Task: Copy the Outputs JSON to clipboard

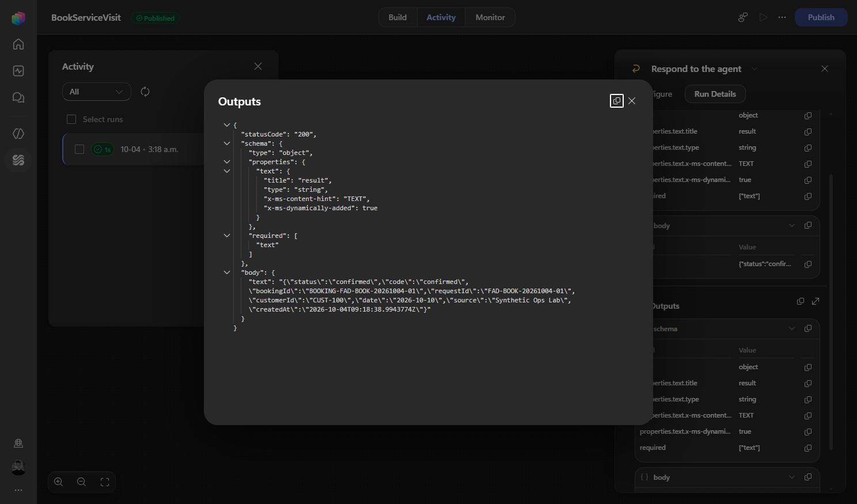Action: (616, 101)
